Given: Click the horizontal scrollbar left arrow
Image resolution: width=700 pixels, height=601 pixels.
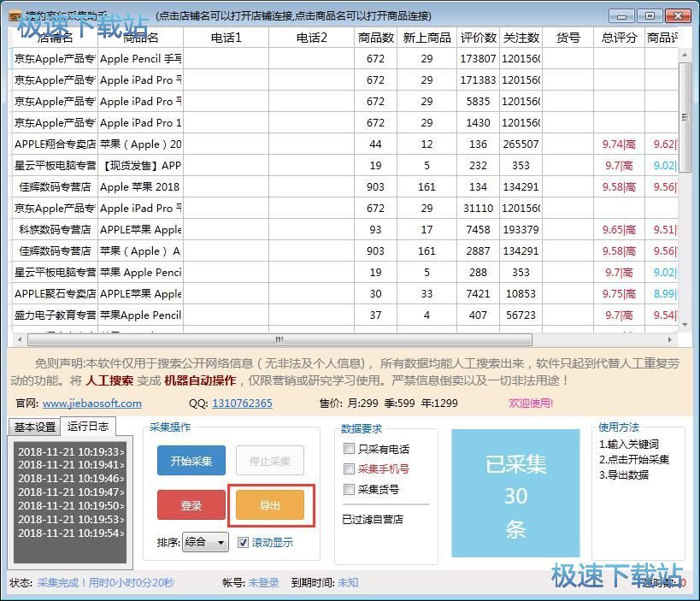Looking at the screenshot, I should [19, 339].
